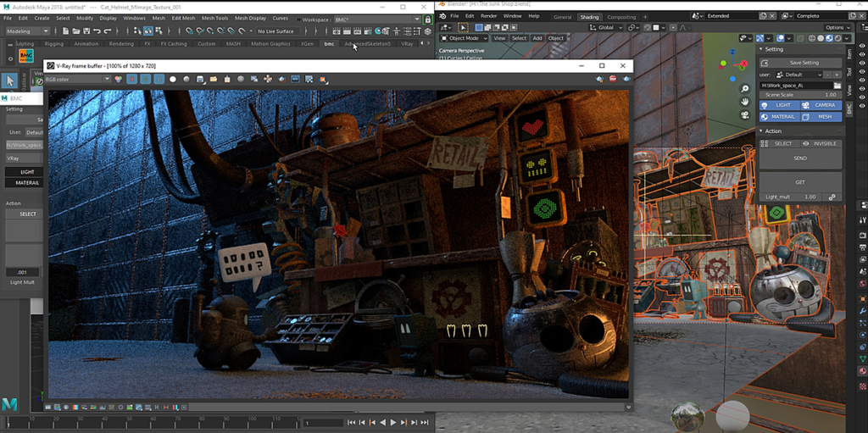Click the zoom view magnifier in Blender viewport

(x=746, y=89)
